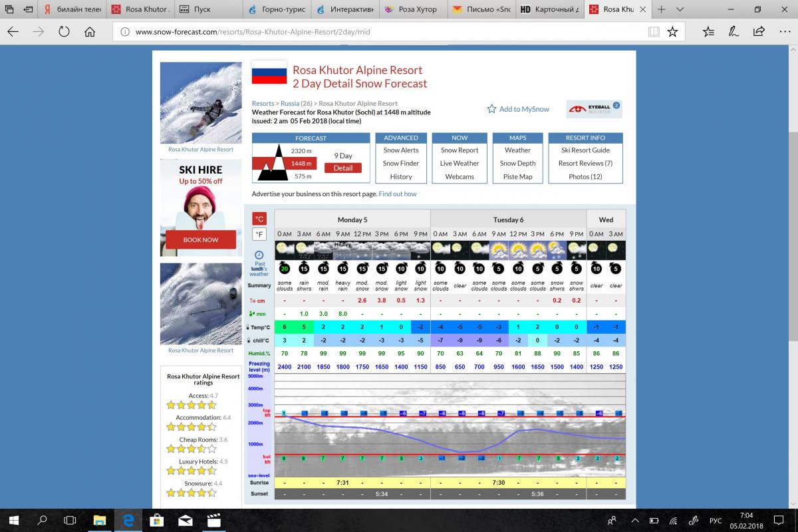Click the Past week's weather clock icon
Image resolution: width=798 pixels, height=532 pixels.
coord(259,255)
